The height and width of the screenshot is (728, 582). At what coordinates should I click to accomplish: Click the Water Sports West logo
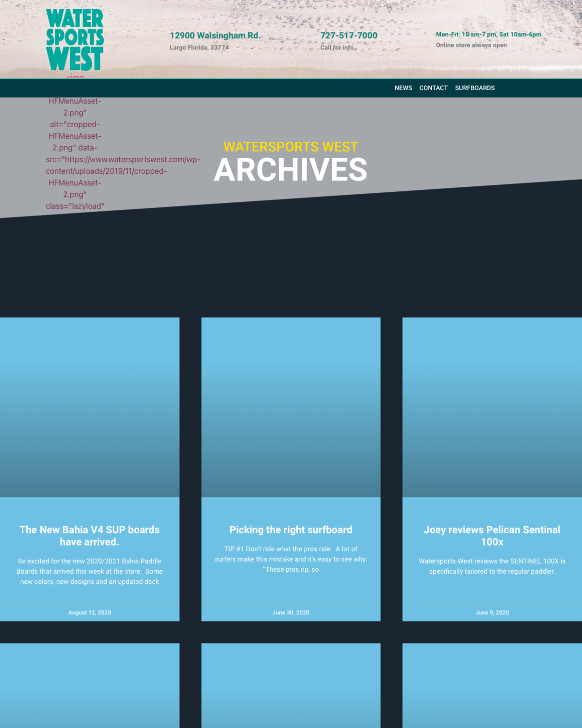[75, 40]
